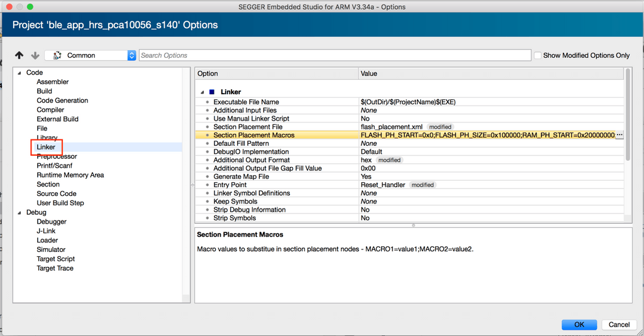Select Section category in the tree

(48, 185)
